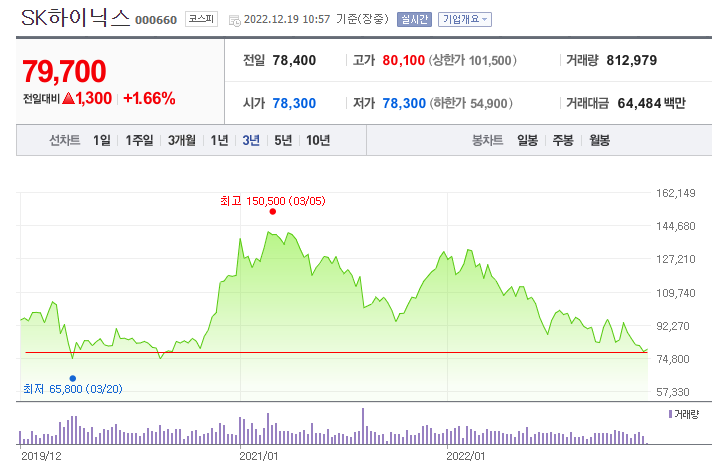The image size is (712, 471).
Task: Click the 109,740 y-axis label
Action: [x=676, y=293]
